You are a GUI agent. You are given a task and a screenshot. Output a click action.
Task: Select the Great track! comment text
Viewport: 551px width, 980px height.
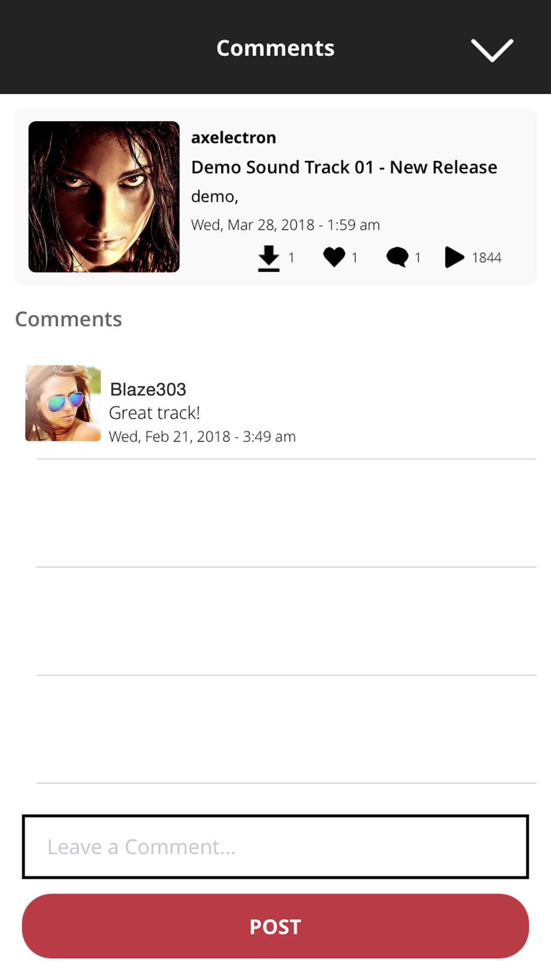click(155, 413)
